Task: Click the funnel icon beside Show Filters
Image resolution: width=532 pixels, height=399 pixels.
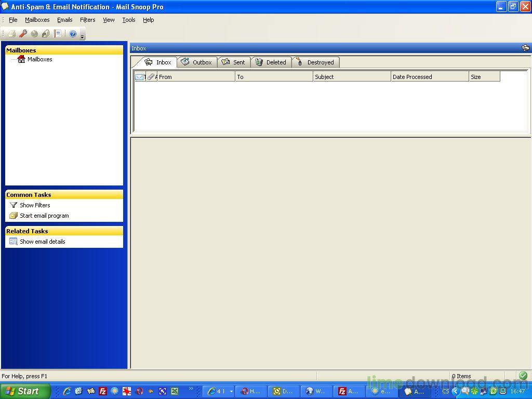Action: tap(13, 205)
